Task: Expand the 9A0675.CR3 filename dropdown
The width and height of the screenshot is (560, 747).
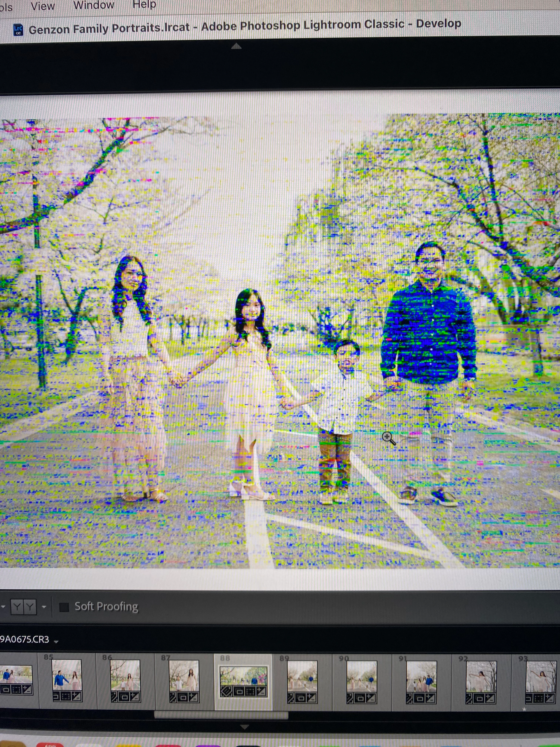Action: [x=56, y=641]
